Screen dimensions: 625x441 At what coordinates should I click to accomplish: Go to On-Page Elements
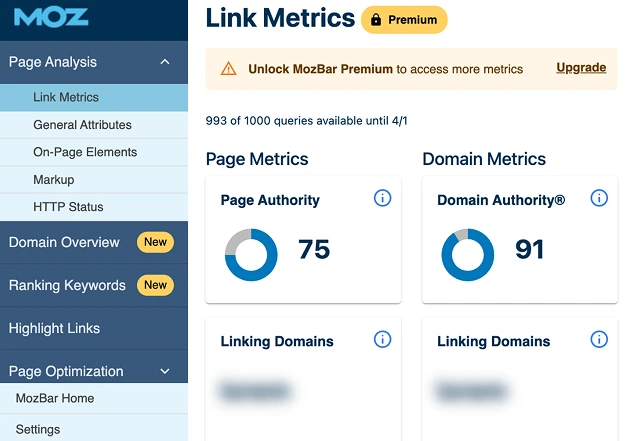point(85,152)
